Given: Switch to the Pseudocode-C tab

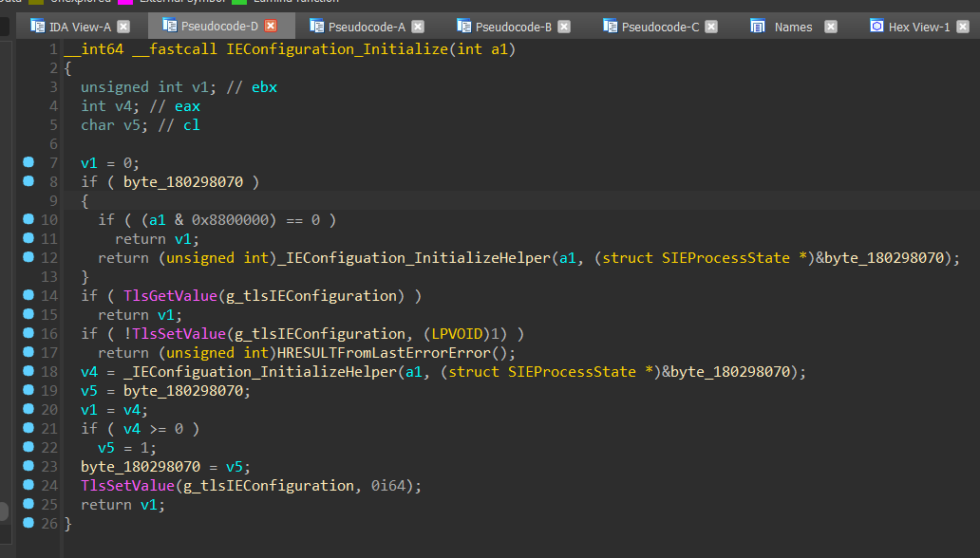Looking at the screenshot, I should click(x=660, y=27).
